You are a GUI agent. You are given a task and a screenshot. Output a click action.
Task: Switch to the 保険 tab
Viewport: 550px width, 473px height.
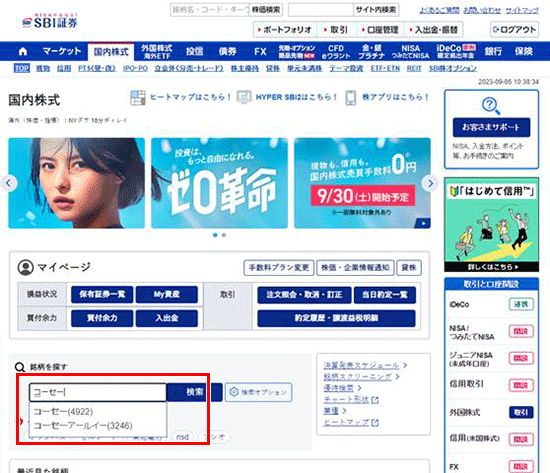[x=524, y=52]
